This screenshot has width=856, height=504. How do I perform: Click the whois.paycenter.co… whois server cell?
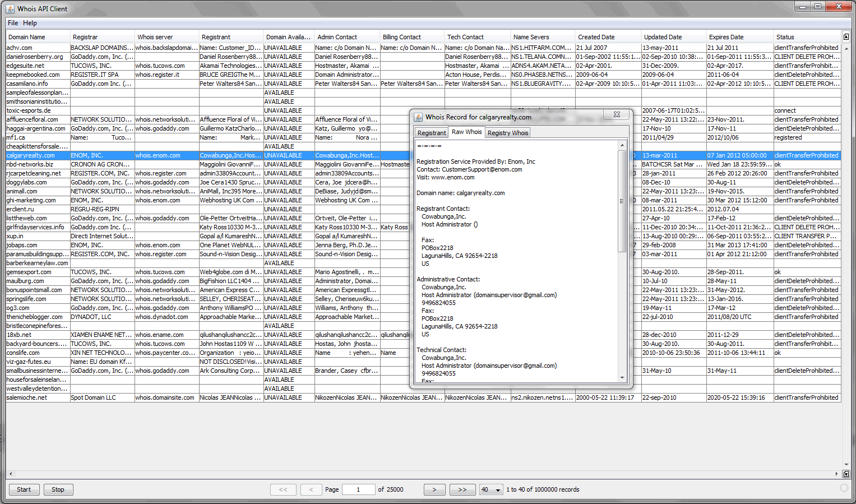pos(166,353)
